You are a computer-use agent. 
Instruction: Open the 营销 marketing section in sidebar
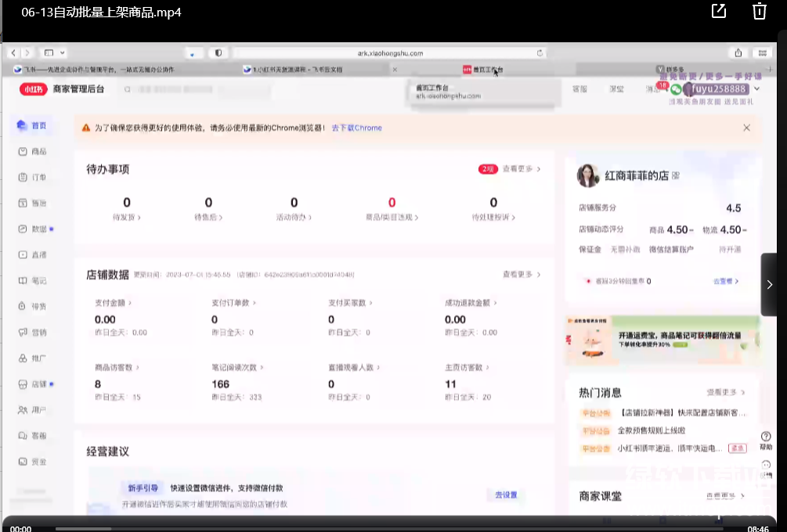tap(31, 332)
